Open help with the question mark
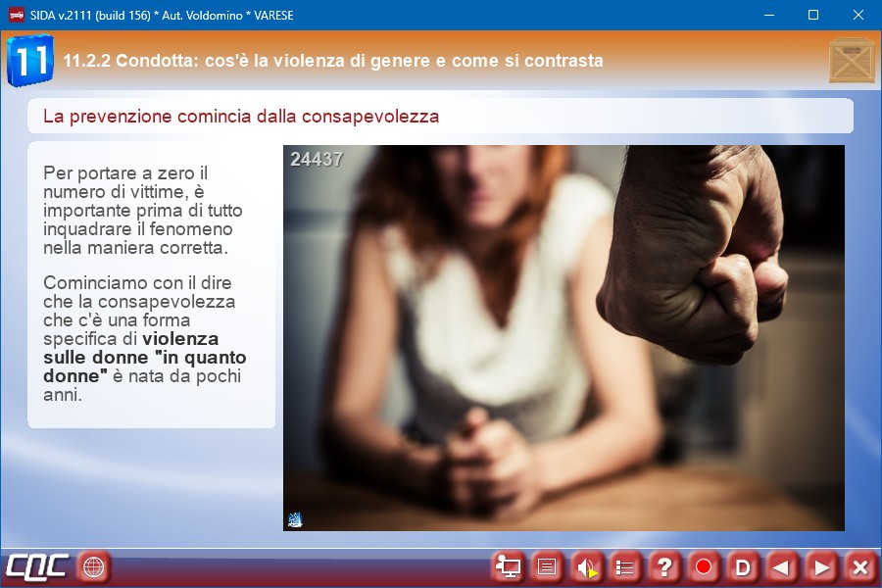 tap(664, 566)
